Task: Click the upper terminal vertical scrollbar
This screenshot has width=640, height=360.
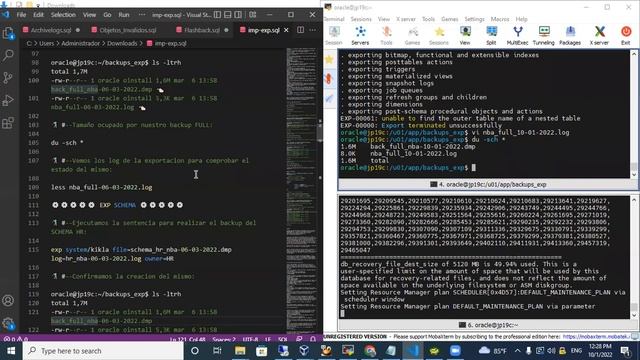Action: coord(634,114)
